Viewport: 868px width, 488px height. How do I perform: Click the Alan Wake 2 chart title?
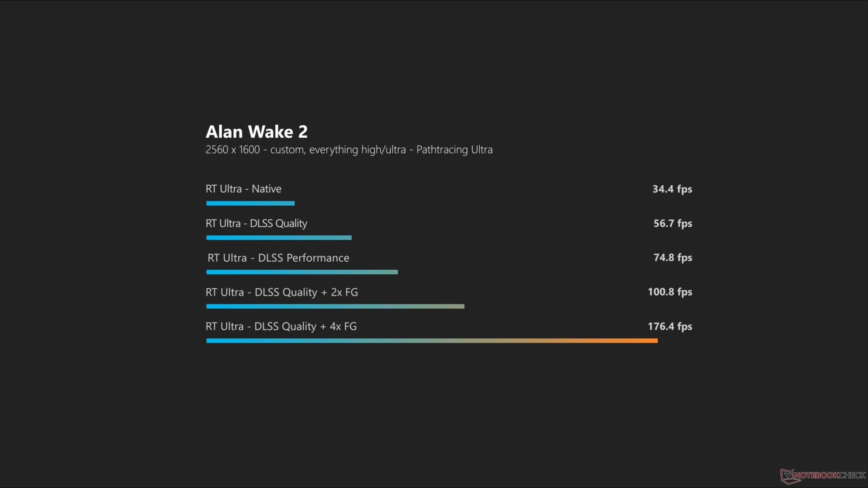pyautogui.click(x=256, y=132)
